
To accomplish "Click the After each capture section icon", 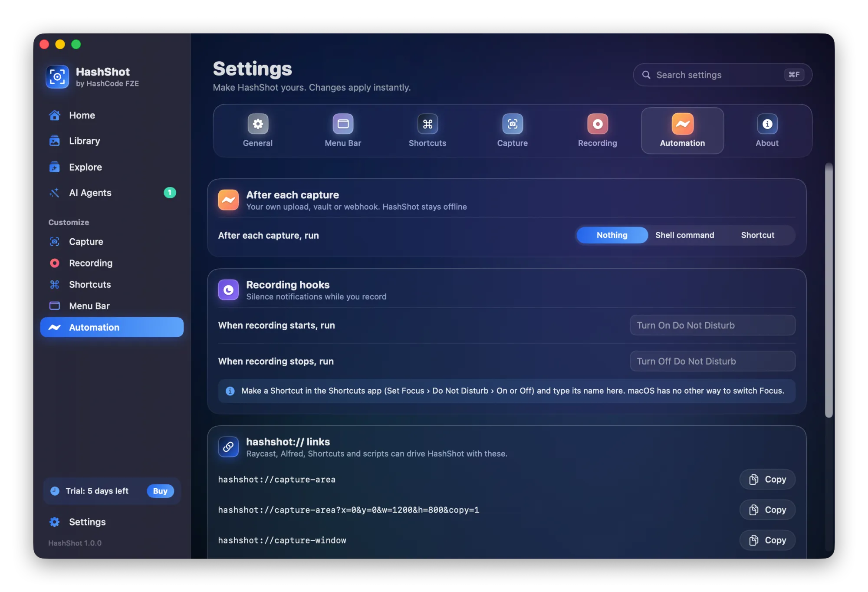I will coord(228,200).
